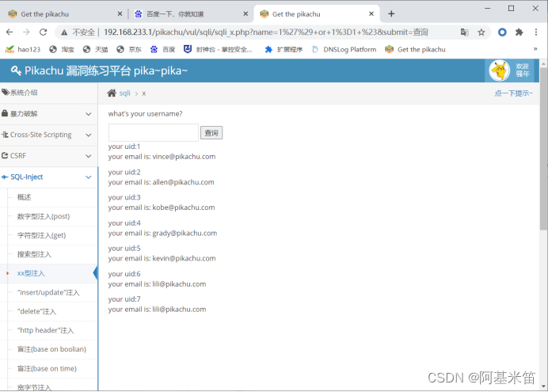Open the 封神台 bookmark

218,49
